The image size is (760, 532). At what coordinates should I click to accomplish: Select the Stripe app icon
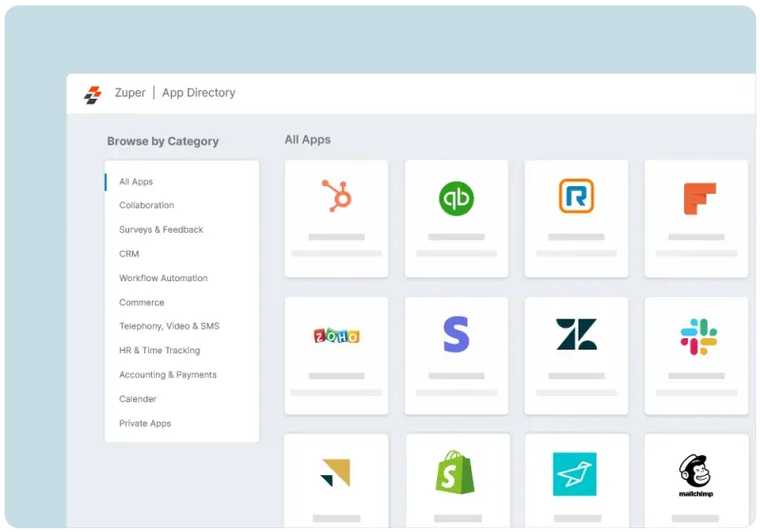click(456, 335)
